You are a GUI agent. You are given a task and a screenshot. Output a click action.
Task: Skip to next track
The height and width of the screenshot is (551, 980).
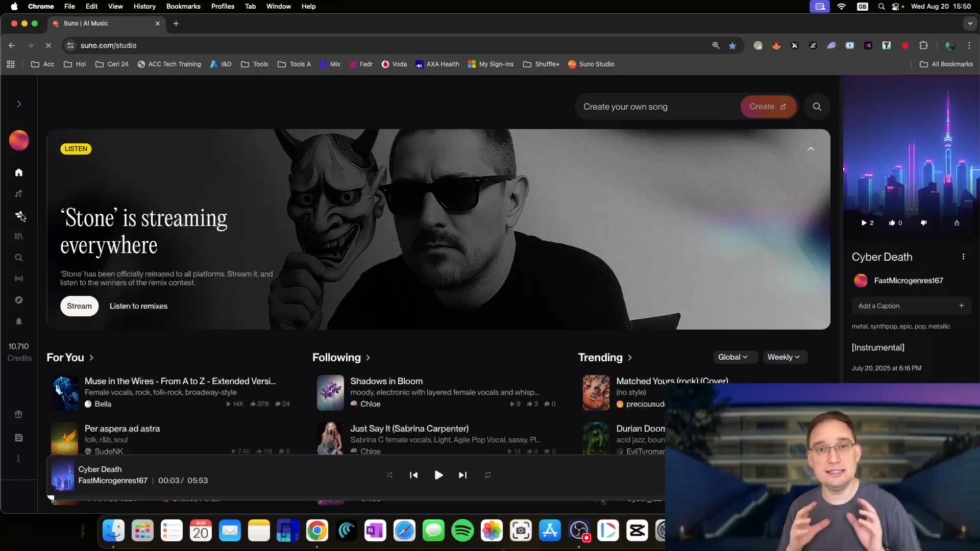click(x=462, y=475)
